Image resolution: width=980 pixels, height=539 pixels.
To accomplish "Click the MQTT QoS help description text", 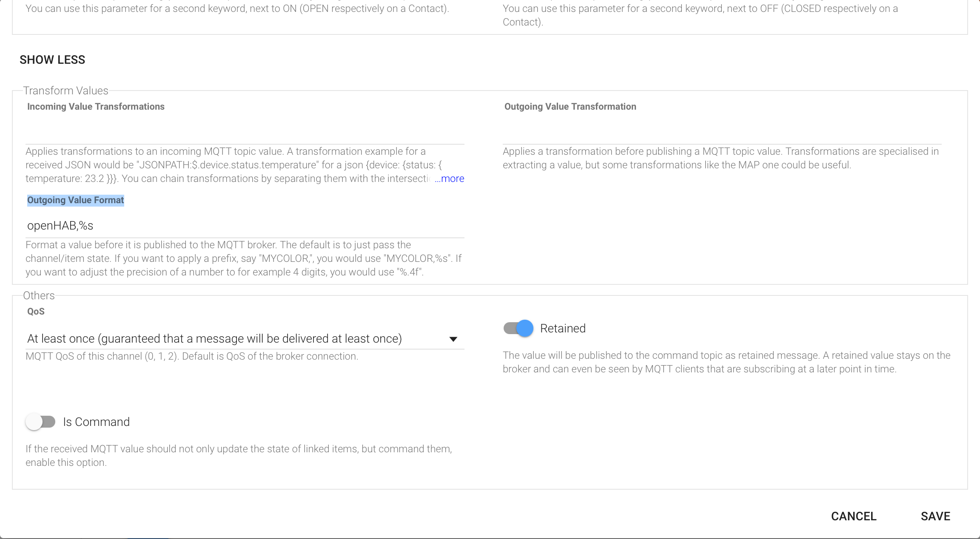I will [192, 356].
